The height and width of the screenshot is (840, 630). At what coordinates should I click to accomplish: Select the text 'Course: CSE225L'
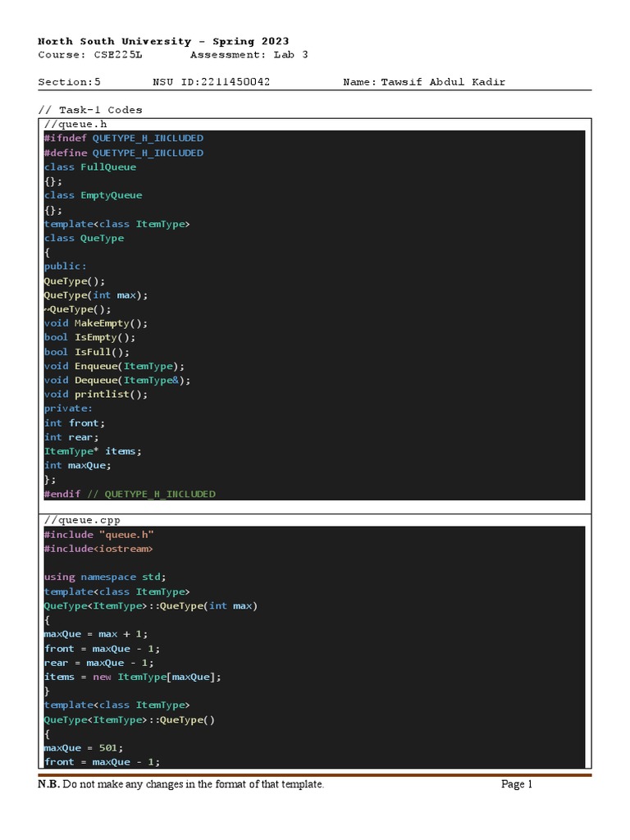pyautogui.click(x=90, y=55)
